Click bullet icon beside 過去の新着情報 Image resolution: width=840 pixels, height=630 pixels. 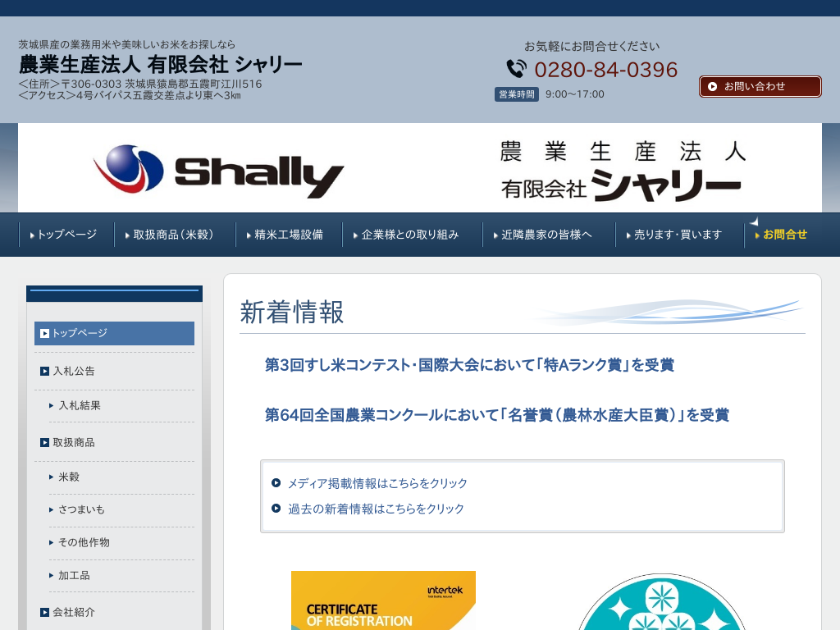[x=276, y=509]
